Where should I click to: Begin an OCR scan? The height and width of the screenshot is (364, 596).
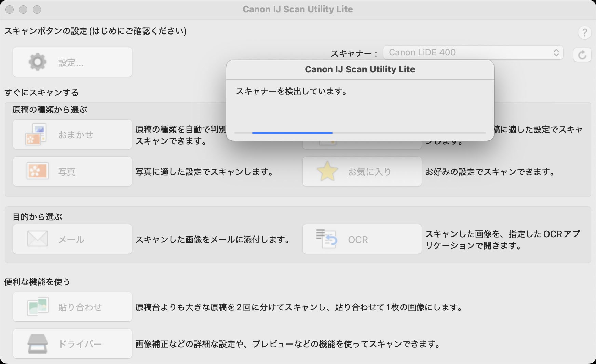point(362,239)
